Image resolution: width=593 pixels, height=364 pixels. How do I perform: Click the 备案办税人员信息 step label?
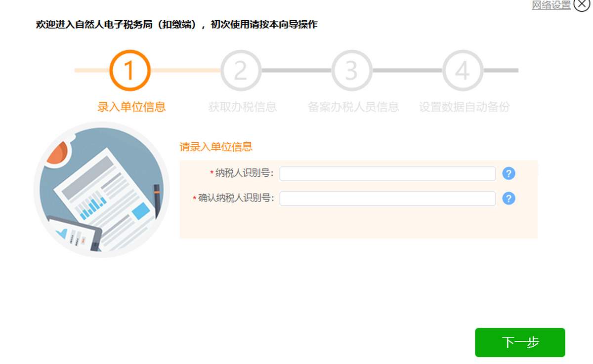pyautogui.click(x=353, y=107)
